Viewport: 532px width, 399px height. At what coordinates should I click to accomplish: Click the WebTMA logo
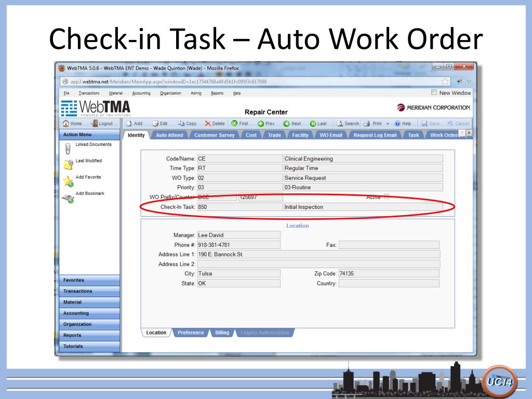(x=96, y=108)
